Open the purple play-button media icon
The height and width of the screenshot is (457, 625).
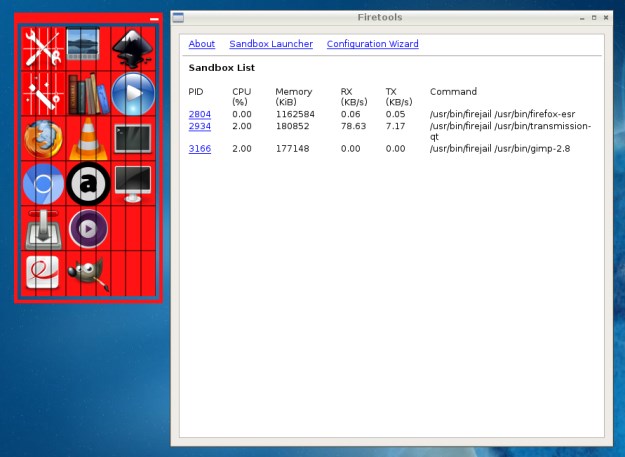tap(88, 229)
